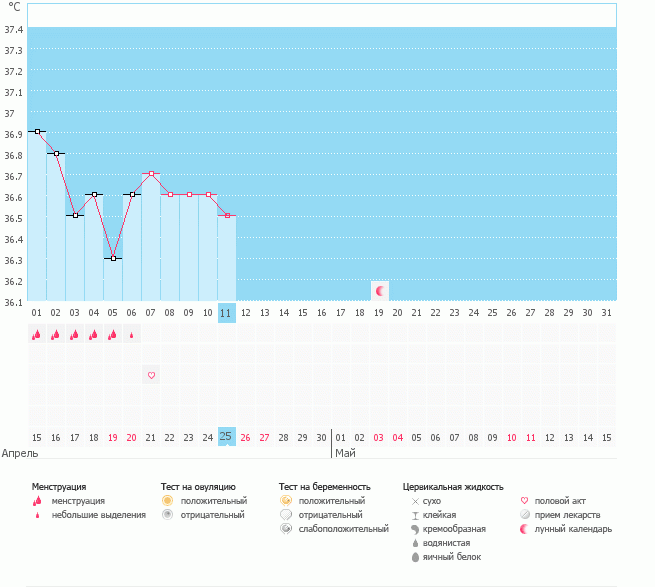Click the heart icon under cycle day 07
Image resolution: width=655 pixels, height=587 pixels.
click(x=151, y=375)
